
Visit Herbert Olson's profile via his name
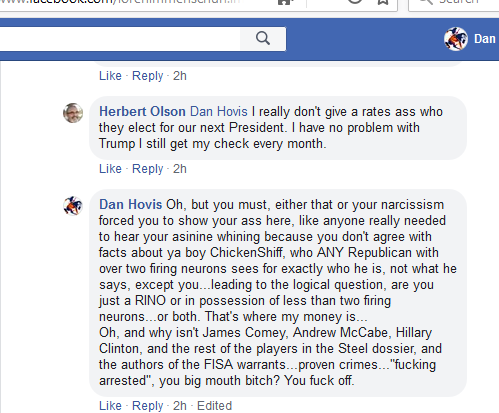click(142, 112)
